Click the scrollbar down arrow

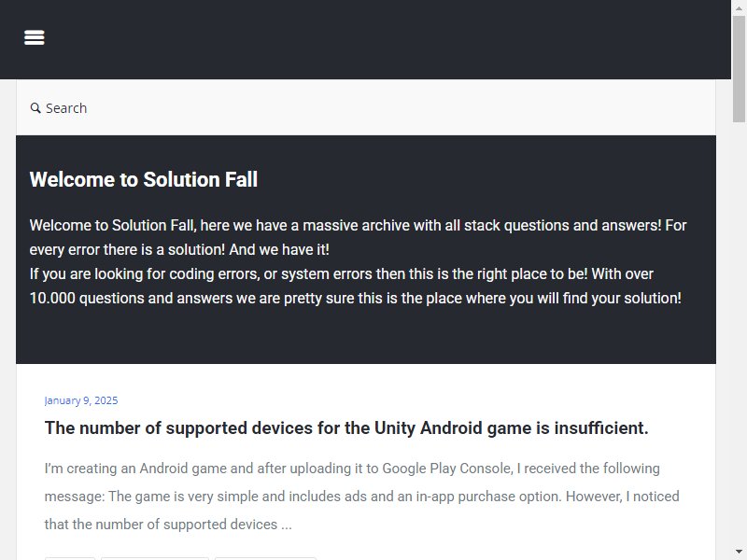(739, 552)
